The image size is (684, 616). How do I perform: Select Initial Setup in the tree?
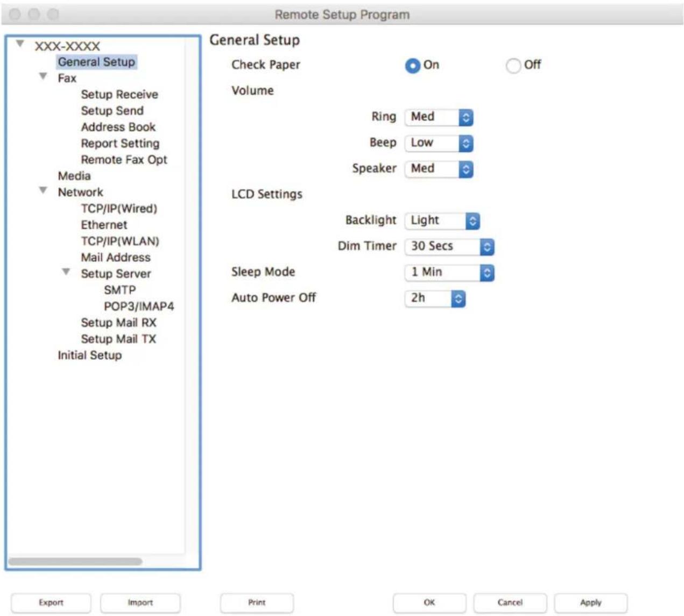[x=89, y=356]
